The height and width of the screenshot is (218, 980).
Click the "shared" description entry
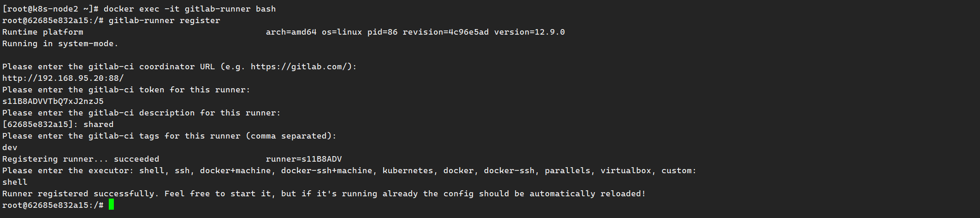click(x=98, y=124)
